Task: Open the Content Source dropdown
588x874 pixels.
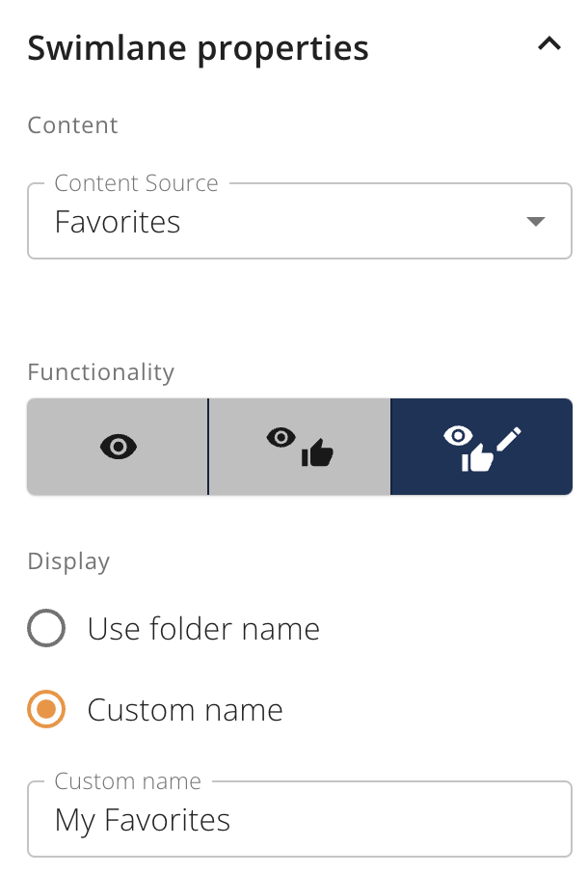Action: [x=300, y=221]
